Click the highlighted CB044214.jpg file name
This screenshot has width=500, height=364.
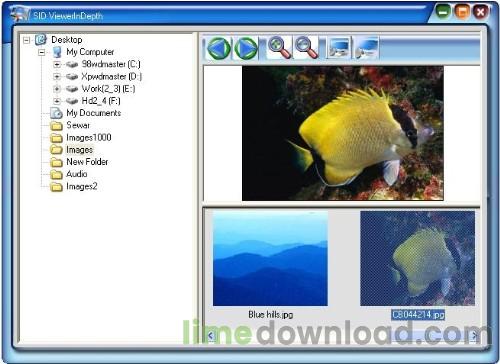click(418, 314)
